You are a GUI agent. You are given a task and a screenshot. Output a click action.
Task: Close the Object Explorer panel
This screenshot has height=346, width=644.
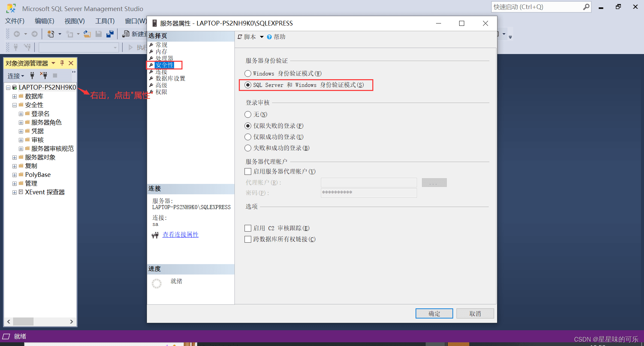(x=71, y=63)
